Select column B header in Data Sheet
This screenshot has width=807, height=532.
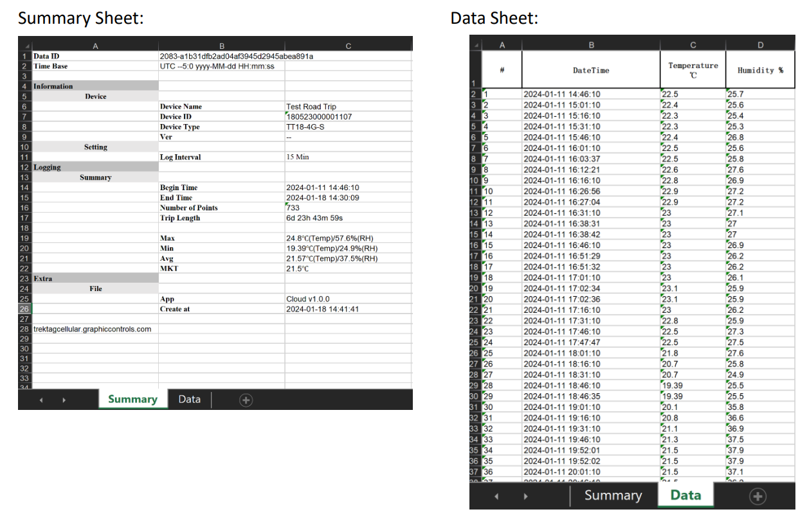tap(591, 45)
